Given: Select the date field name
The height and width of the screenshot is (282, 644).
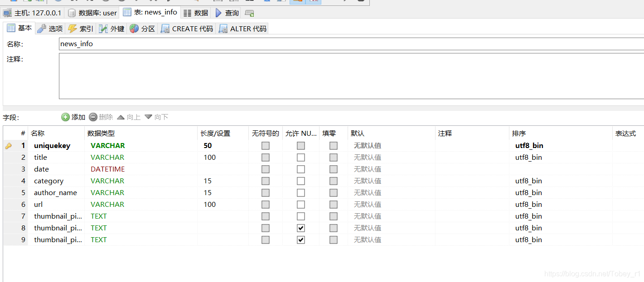Looking at the screenshot, I should click(41, 169).
